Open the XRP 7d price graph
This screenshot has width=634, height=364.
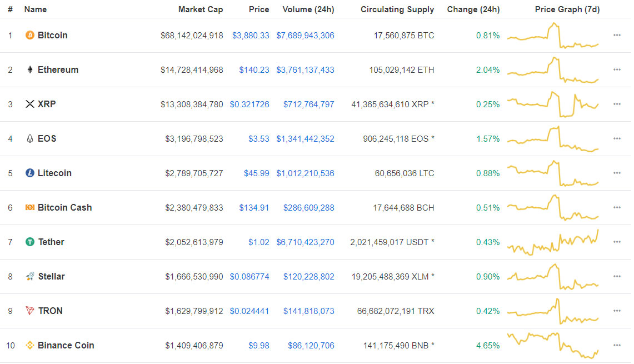pos(553,104)
